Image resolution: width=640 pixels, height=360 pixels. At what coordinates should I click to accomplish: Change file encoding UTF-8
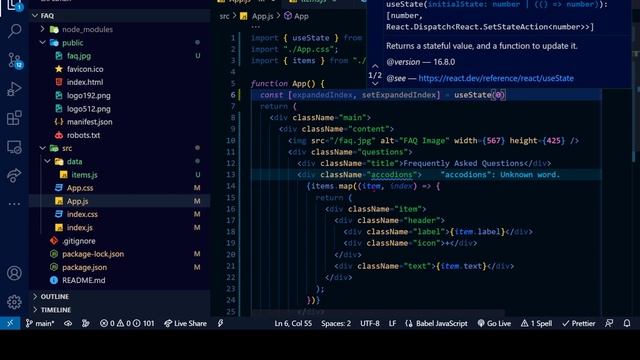pyautogui.click(x=370, y=323)
